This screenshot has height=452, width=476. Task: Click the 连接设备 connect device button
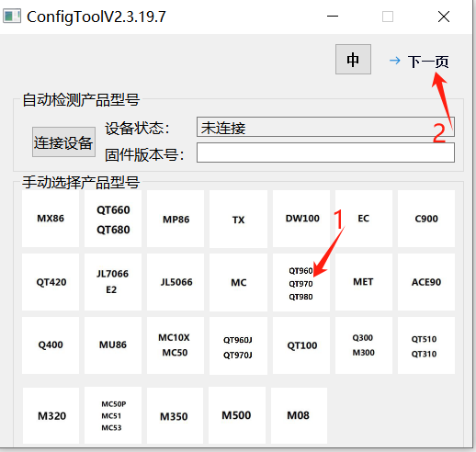point(63,142)
